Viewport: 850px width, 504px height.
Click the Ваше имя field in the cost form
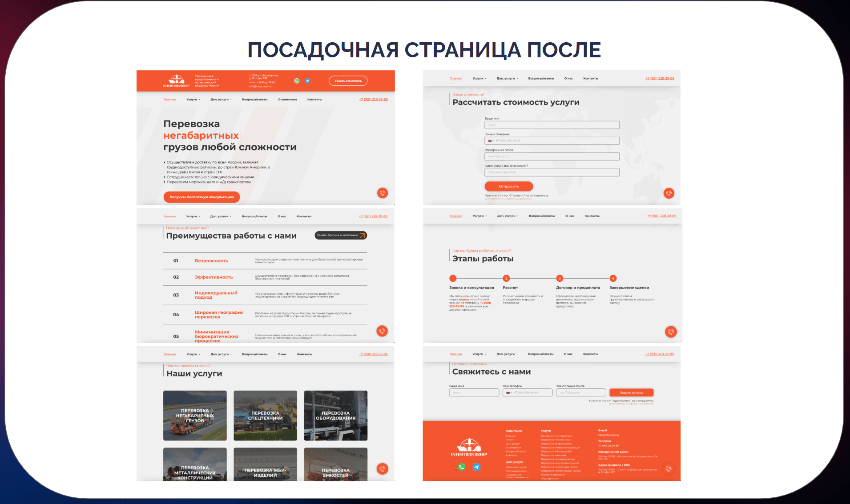[x=552, y=125]
